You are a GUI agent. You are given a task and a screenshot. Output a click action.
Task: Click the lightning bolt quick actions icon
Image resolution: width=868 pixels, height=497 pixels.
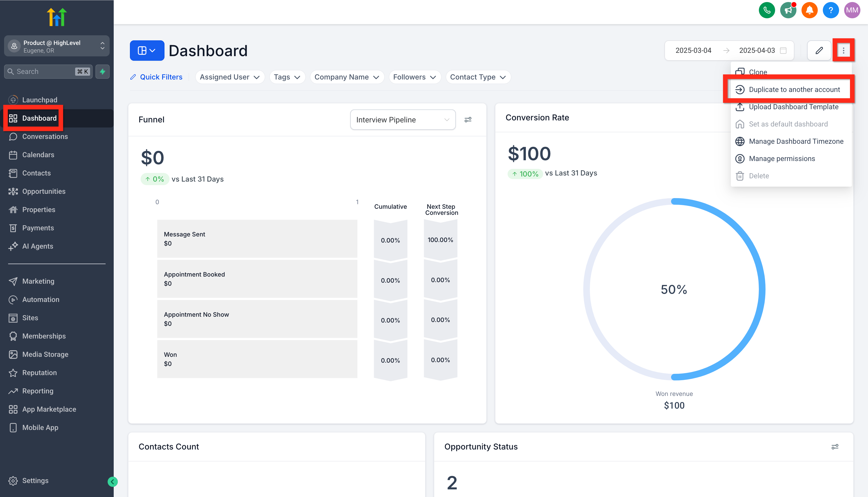click(102, 71)
